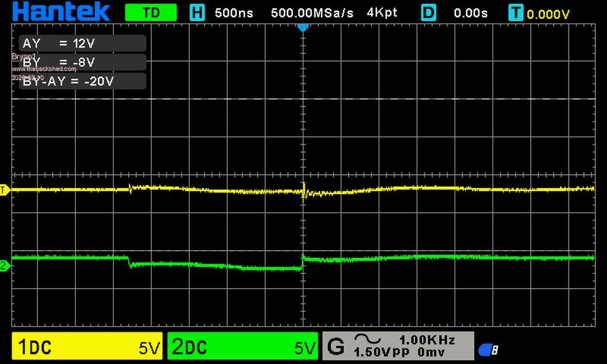
Task: Select the sine wave generator icon
Action: (367, 339)
